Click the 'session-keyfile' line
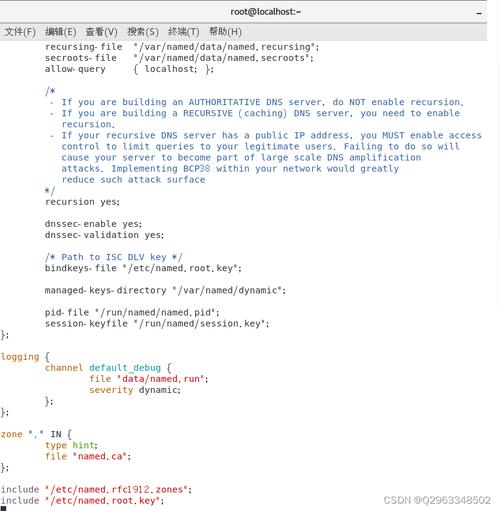The width and height of the screenshot is (500, 511). [157, 324]
